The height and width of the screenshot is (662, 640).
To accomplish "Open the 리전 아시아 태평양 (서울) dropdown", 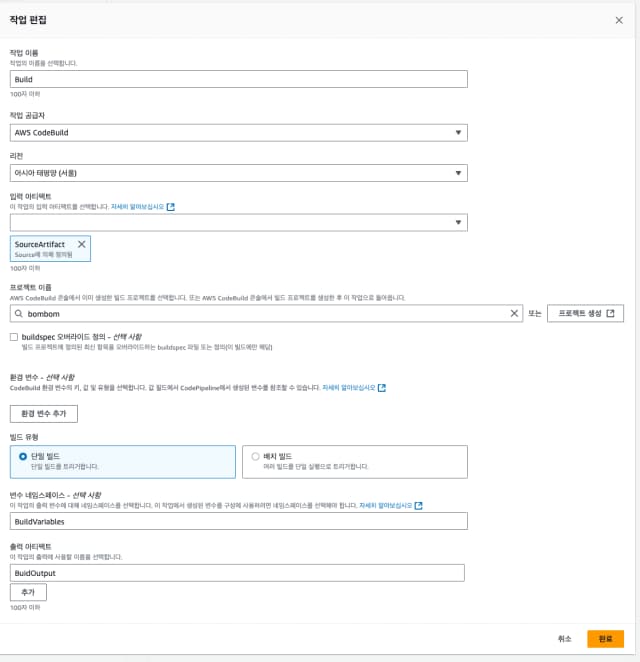I will [239, 173].
